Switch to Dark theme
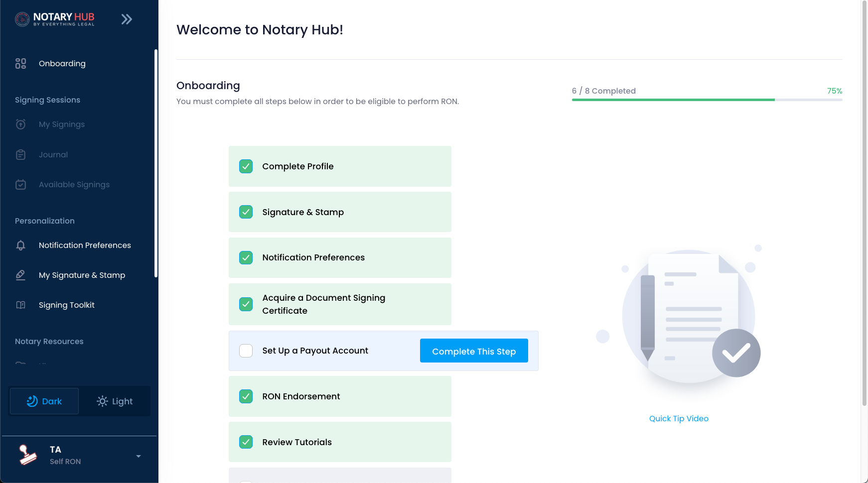Image resolution: width=868 pixels, height=483 pixels. coord(44,401)
